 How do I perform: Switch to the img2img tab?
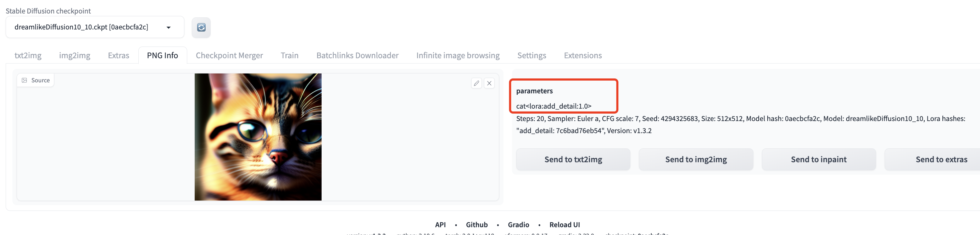click(x=74, y=56)
